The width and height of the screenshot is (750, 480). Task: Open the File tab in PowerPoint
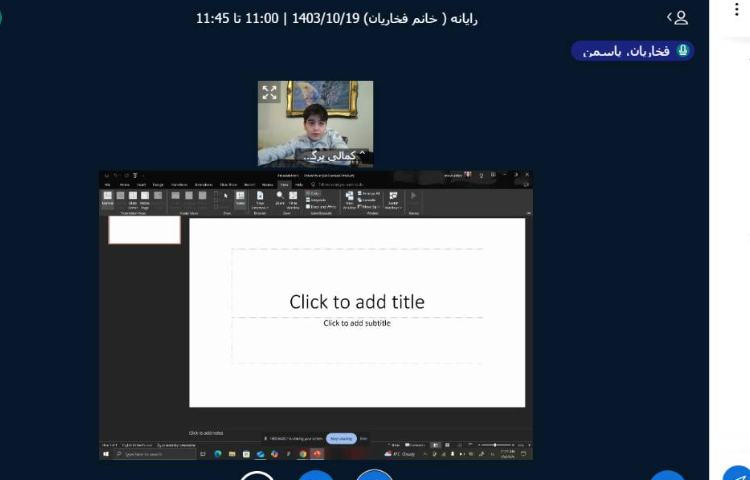108,184
